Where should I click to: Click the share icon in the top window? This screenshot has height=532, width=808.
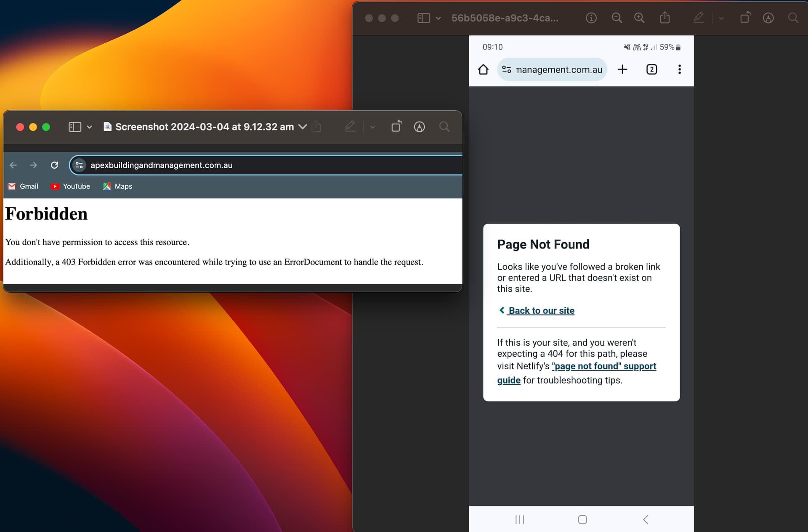tap(664, 18)
